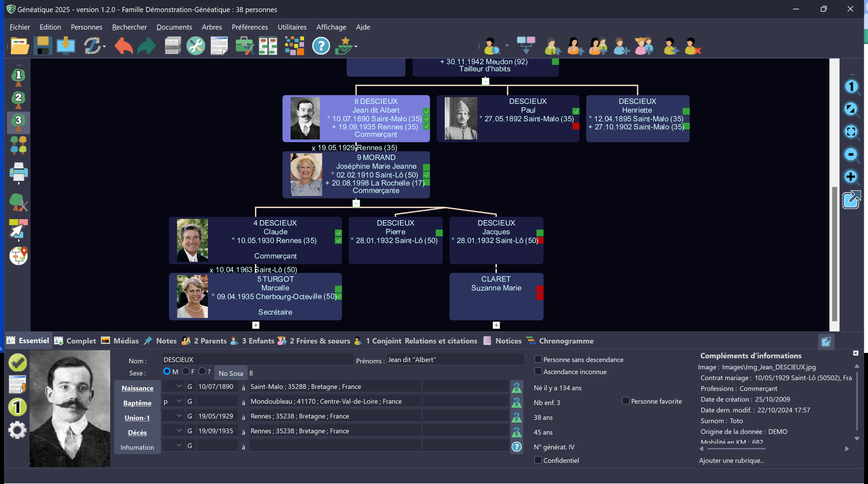Expand descendants under Marcelle TURGOT

(256, 325)
